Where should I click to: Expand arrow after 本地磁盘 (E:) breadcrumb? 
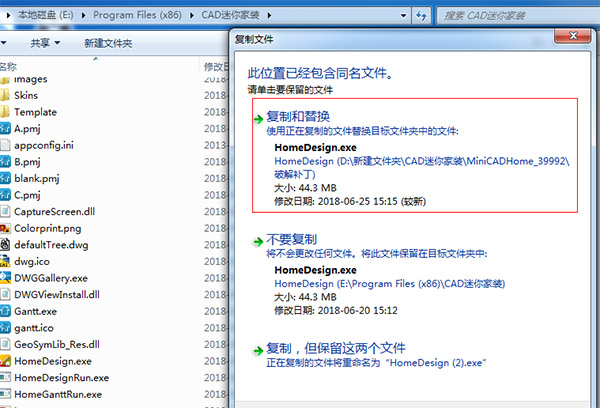click(83, 15)
